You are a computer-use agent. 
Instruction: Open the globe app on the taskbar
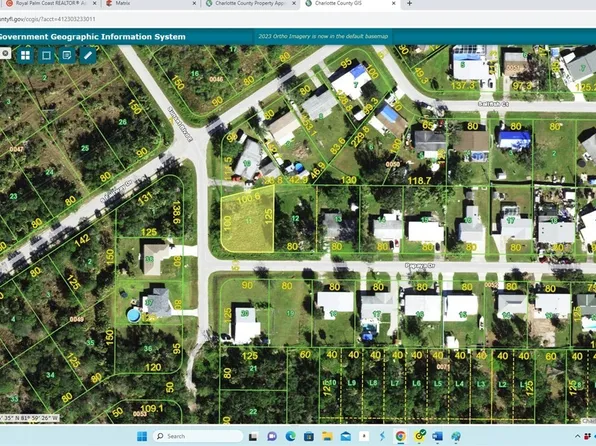[456, 436]
